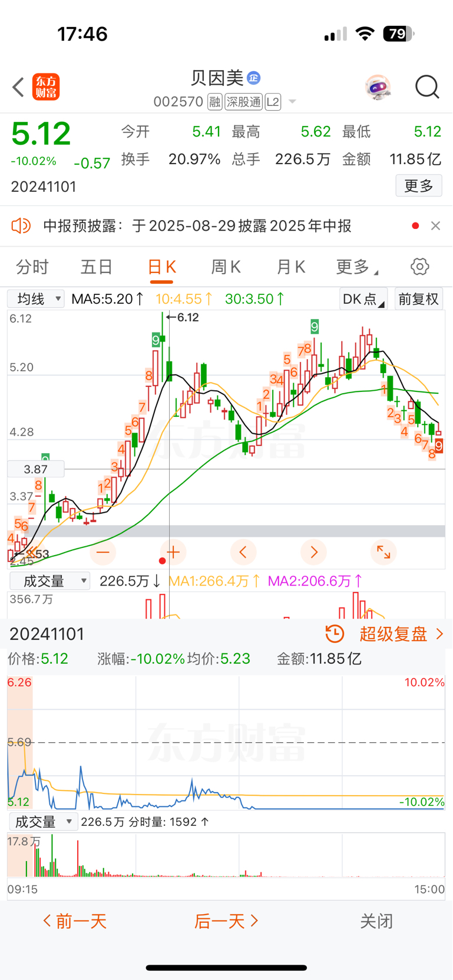Tap the 换手 20.97% value
This screenshot has width=453, height=980.
194,160
